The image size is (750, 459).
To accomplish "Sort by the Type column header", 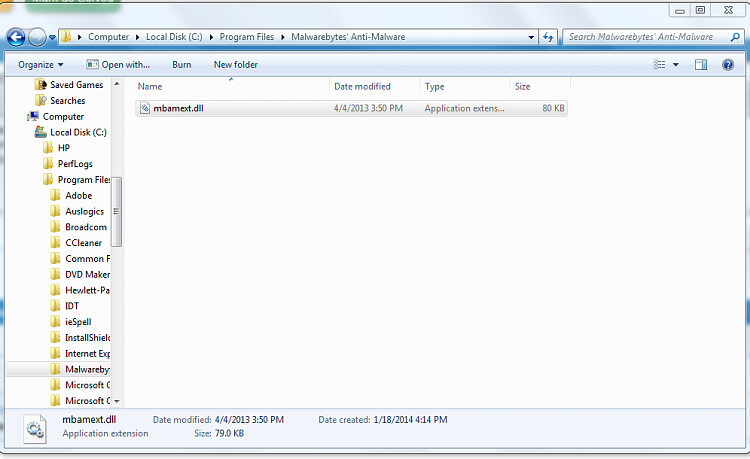I will (464, 87).
